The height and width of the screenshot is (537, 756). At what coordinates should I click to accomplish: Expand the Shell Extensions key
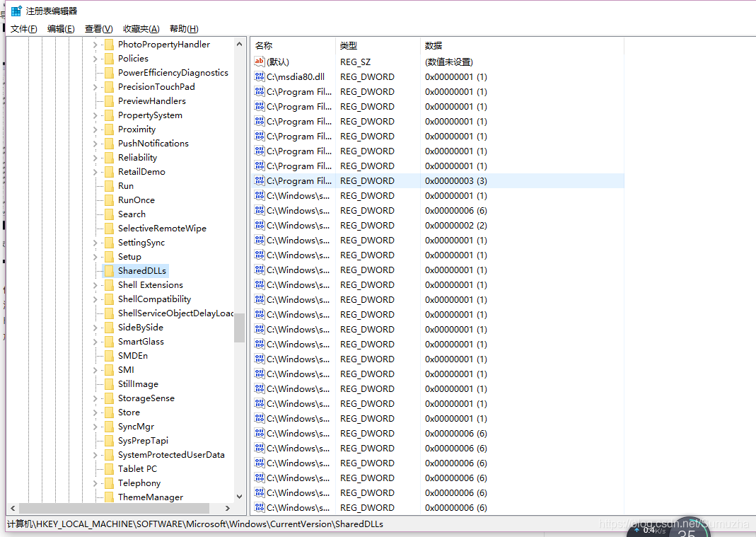point(95,286)
